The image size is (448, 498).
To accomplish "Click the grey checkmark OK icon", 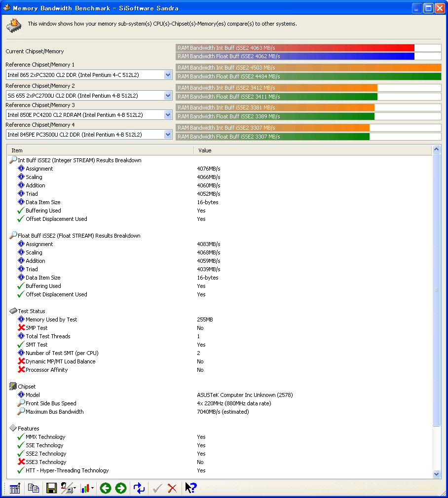I will tap(157, 488).
